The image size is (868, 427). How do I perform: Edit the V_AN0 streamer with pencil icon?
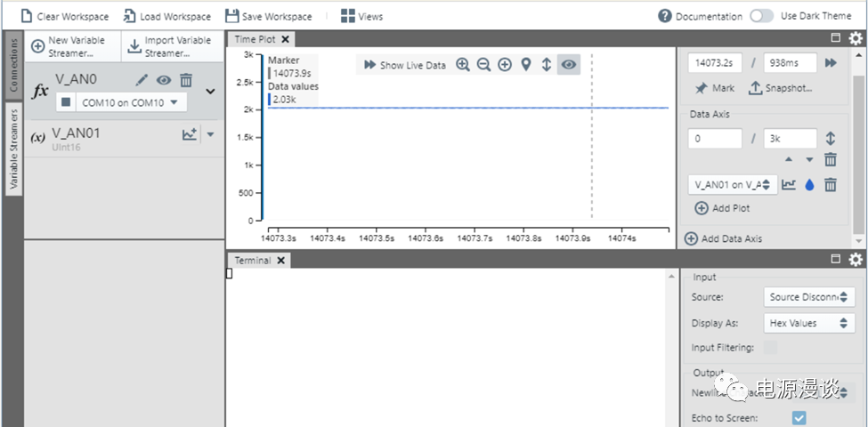pyautogui.click(x=142, y=80)
